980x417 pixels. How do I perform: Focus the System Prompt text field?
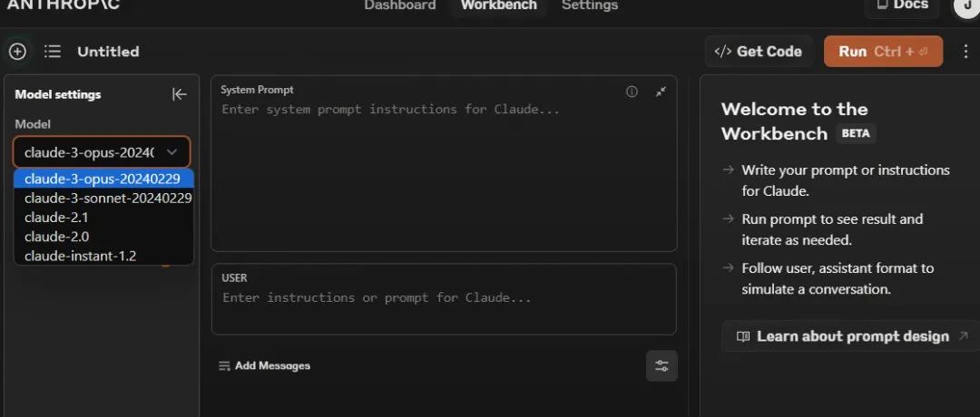point(444,172)
